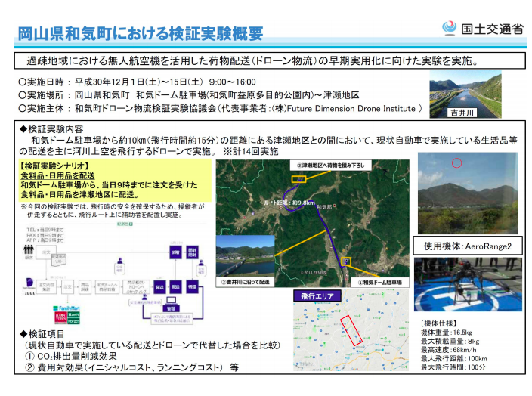Image resolution: width=532 pixels, height=396 pixels.
Task: Select the 飛行エリア label
Action: (317, 295)
